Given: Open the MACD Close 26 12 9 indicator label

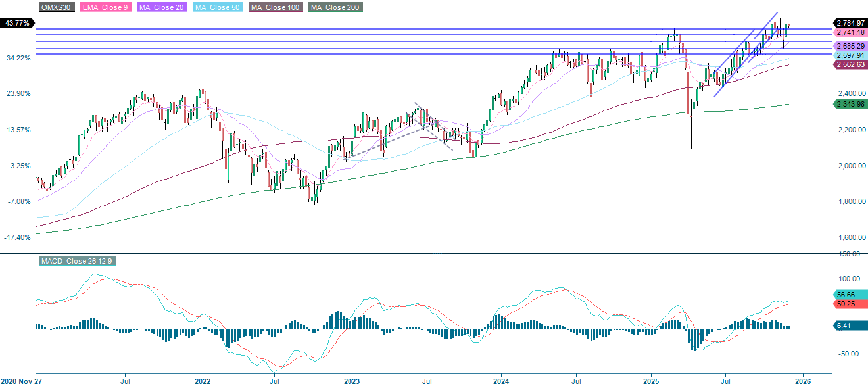Looking at the screenshot, I should click(77, 261).
